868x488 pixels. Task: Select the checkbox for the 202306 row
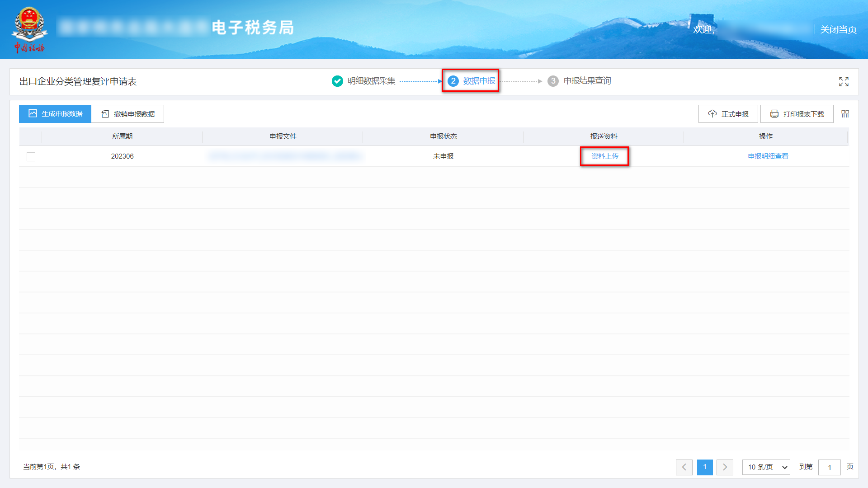coord(31,156)
